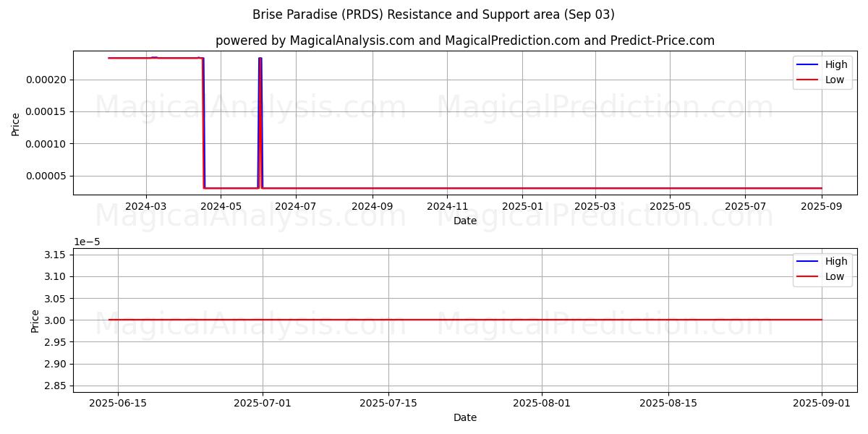The image size is (868, 434).
Task: Click the '3.00' y-axis tick label
Action: coord(56,320)
